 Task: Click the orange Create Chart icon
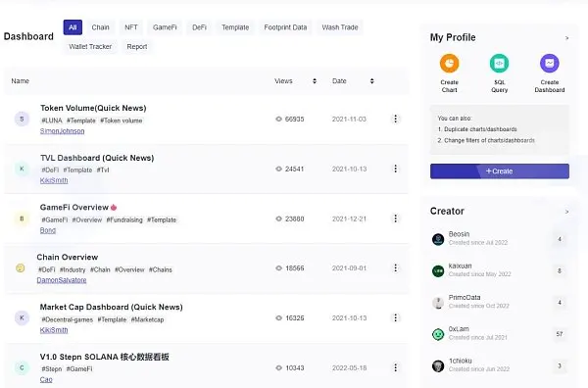[449, 64]
